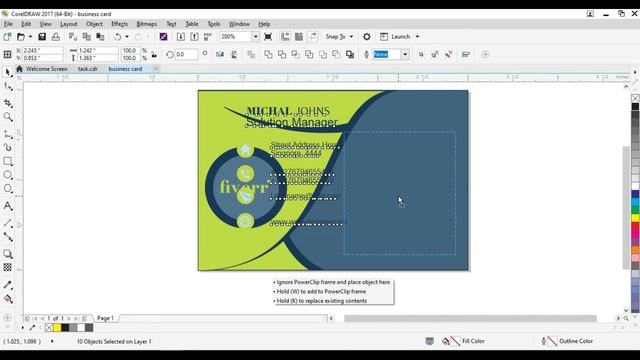Select the Color Eyedropper tool
This screenshot has width=640, height=360.
7,285
